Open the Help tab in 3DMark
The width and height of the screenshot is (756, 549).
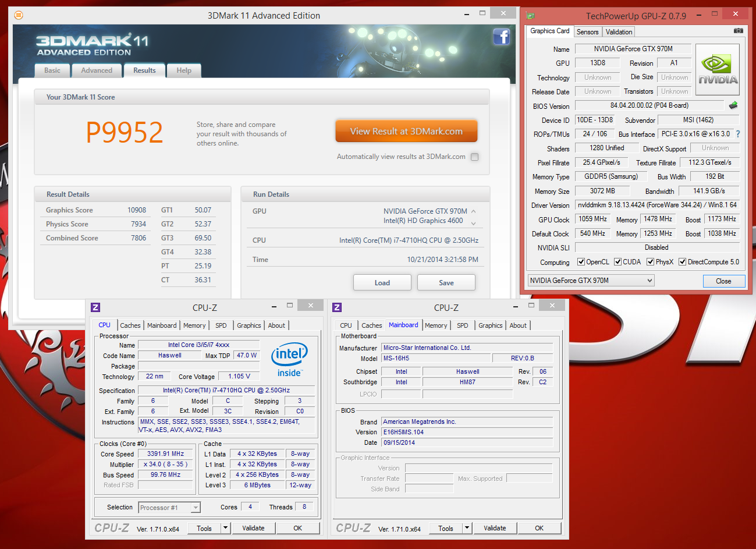184,70
